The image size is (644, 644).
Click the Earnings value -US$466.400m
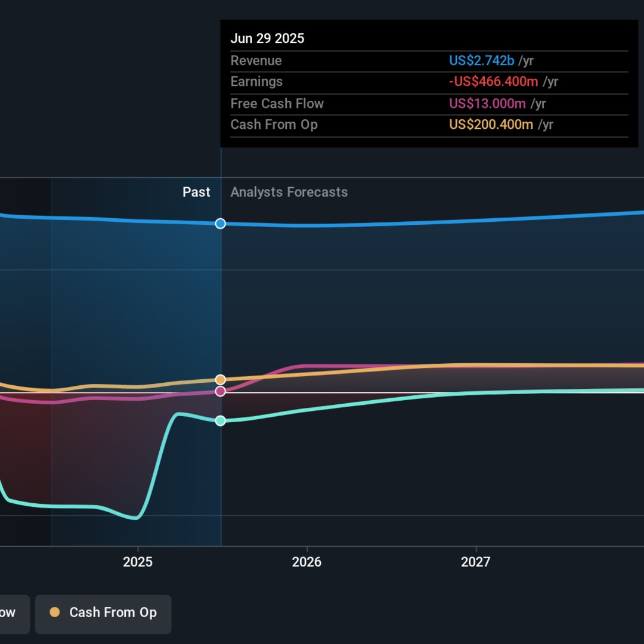(x=493, y=81)
